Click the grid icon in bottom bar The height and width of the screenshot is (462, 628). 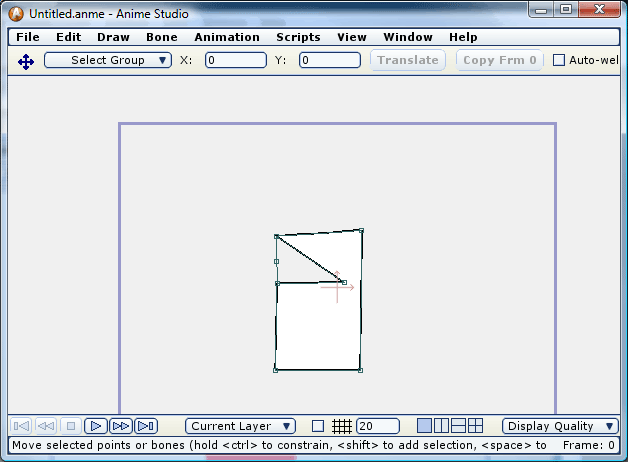click(x=342, y=426)
